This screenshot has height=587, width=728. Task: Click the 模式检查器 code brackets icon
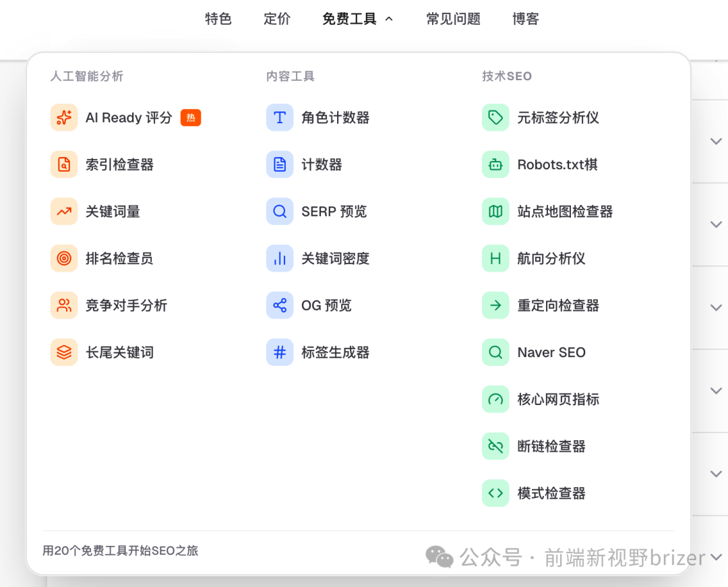coord(495,493)
